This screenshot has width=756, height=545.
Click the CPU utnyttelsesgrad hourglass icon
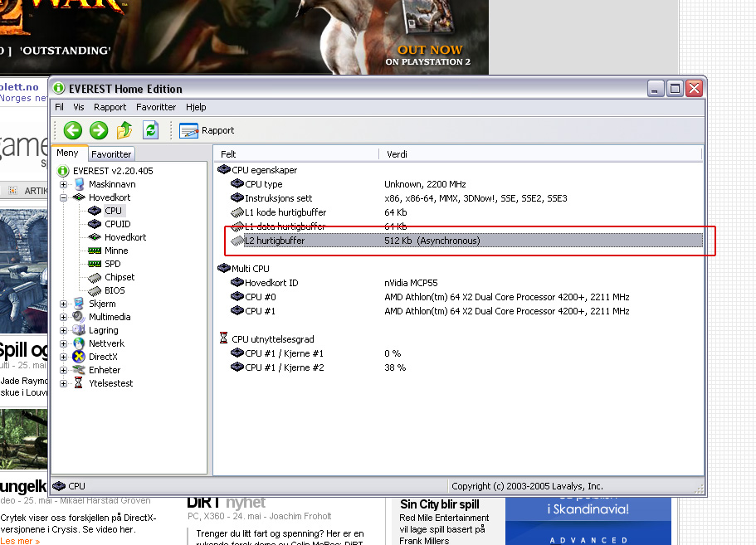223,338
